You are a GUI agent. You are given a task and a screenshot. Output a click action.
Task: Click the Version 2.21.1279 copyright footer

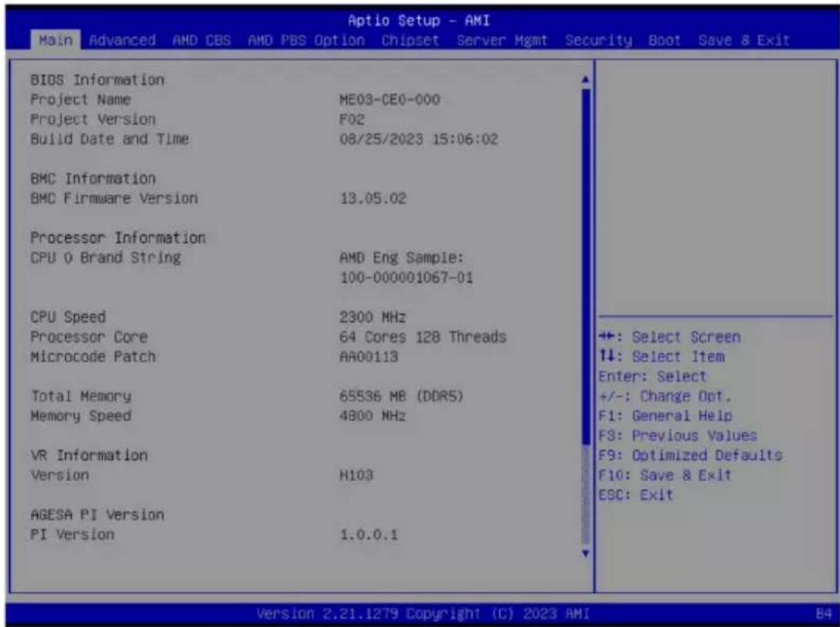(423, 614)
